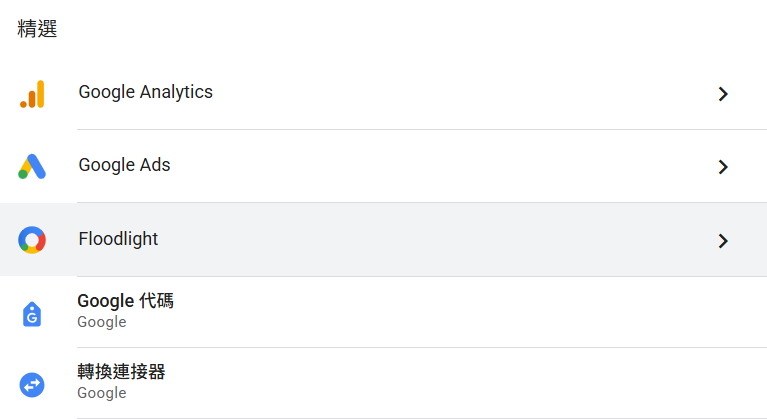767x419 pixels.
Task: Open the Google Ads tag type row
Action: click(400, 166)
